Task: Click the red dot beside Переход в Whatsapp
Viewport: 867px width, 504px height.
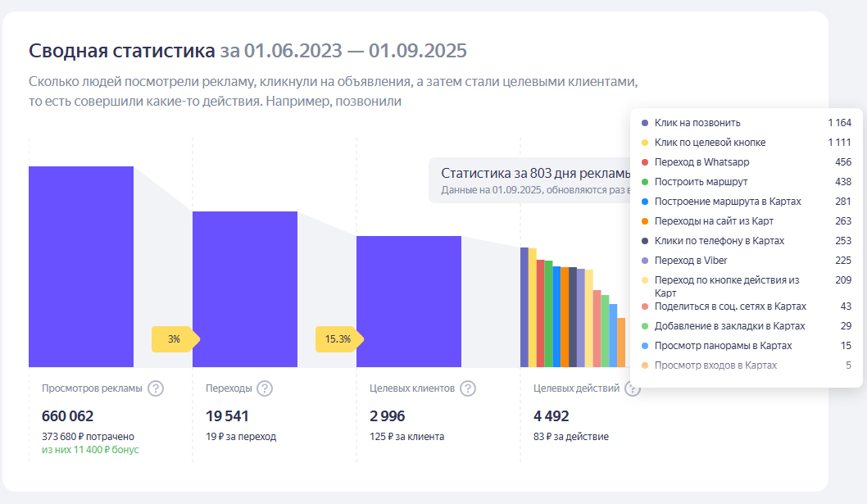Action: (645, 162)
